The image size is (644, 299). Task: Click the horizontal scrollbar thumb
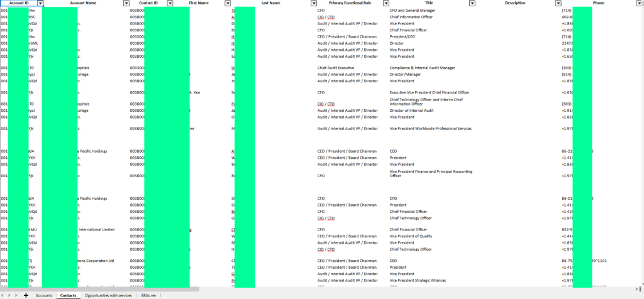tap(100, 289)
